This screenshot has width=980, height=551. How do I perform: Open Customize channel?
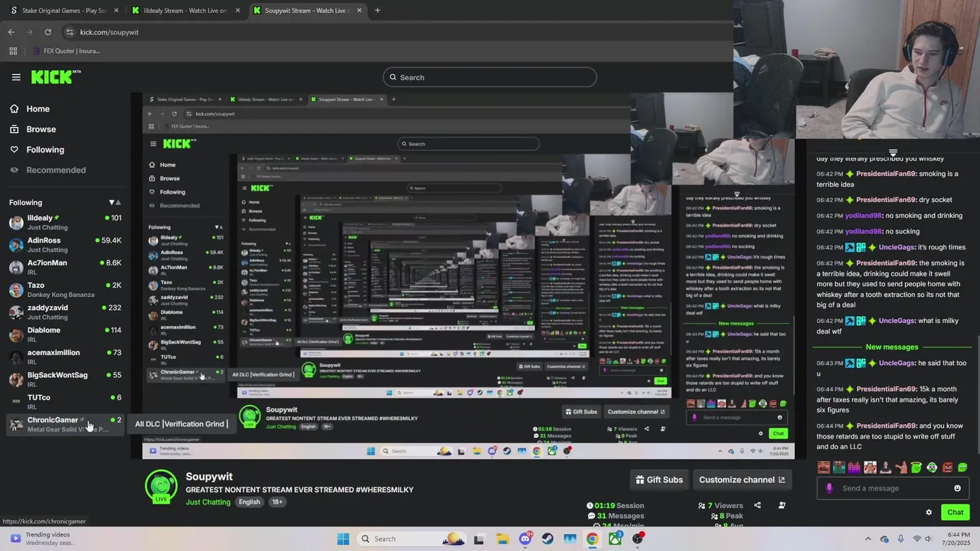(742, 480)
